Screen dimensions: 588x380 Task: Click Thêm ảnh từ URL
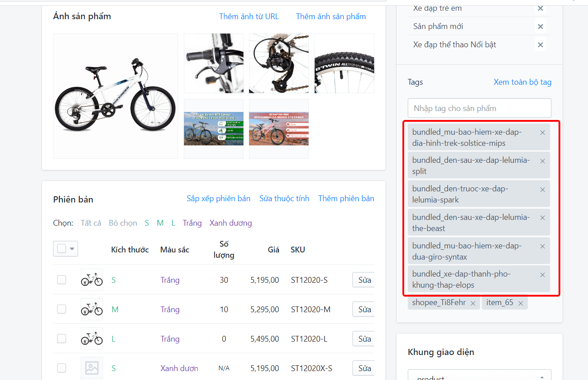pyautogui.click(x=249, y=17)
